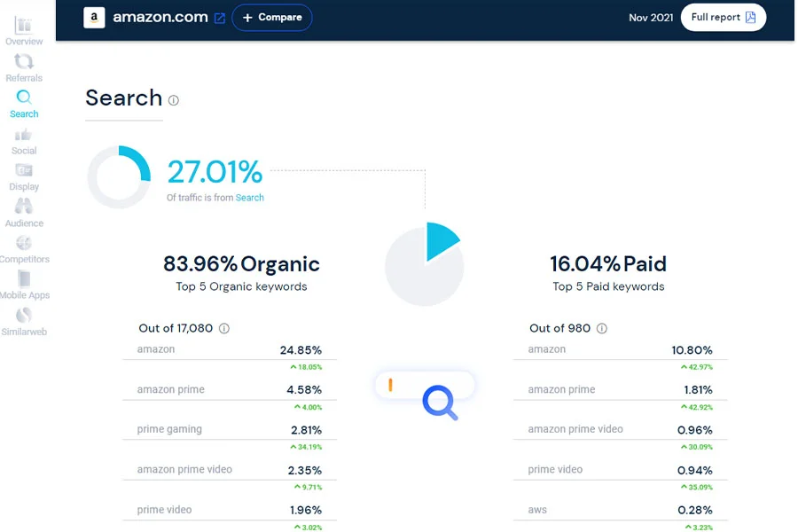Click info icon beside Out of 17,080
The width and height of the screenshot is (798, 532).
pos(224,328)
